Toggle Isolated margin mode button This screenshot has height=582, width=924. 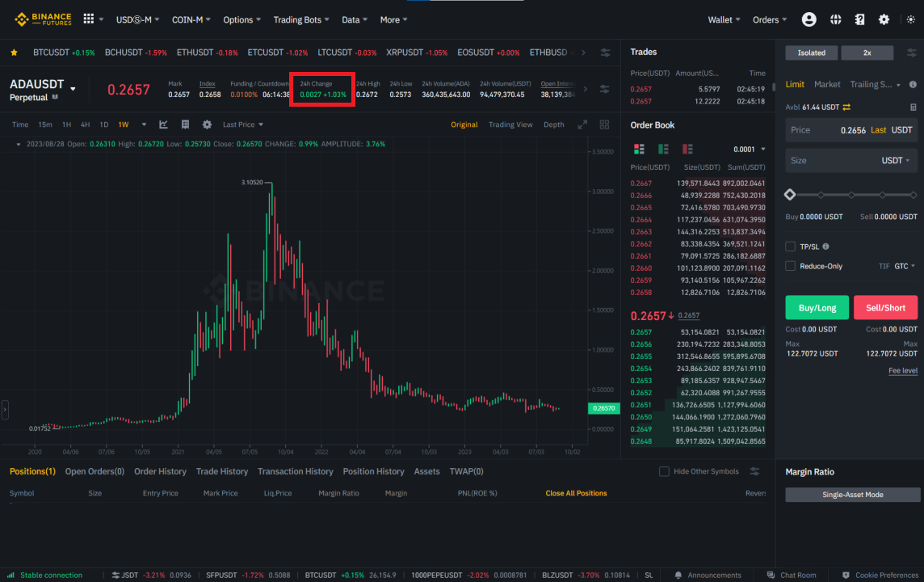pos(812,53)
